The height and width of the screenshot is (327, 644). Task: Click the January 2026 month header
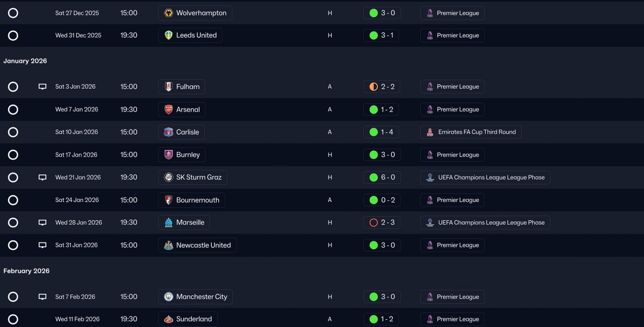click(x=25, y=61)
